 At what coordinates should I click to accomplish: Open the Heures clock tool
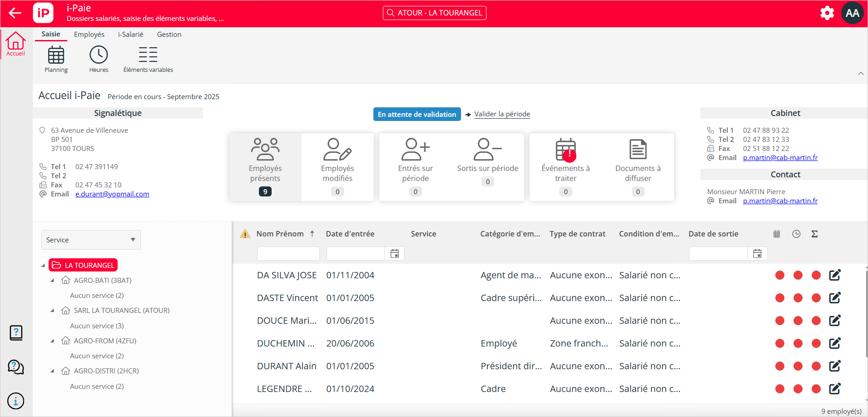tap(99, 59)
